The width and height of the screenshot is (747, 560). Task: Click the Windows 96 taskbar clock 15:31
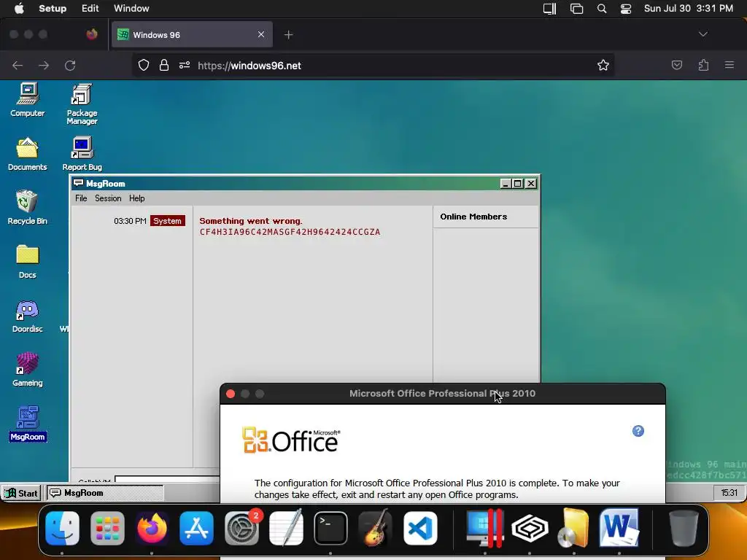tap(729, 493)
